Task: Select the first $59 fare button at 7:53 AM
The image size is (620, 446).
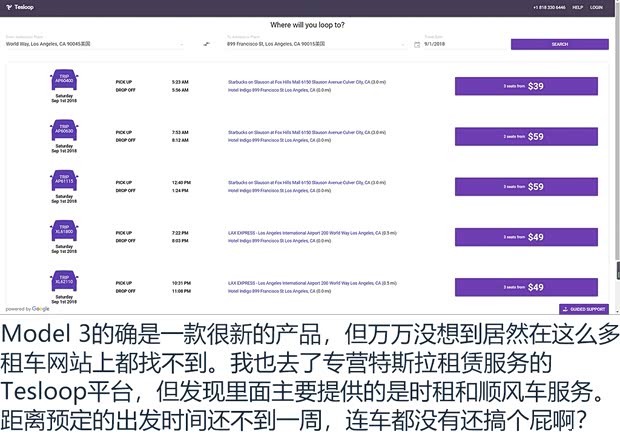Action: (526, 136)
